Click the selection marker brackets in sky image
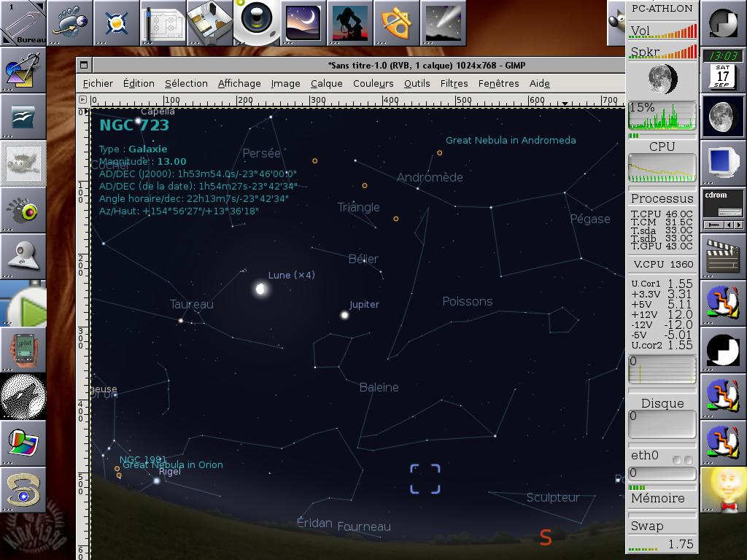Image resolution: width=747 pixels, height=560 pixels. point(425,479)
